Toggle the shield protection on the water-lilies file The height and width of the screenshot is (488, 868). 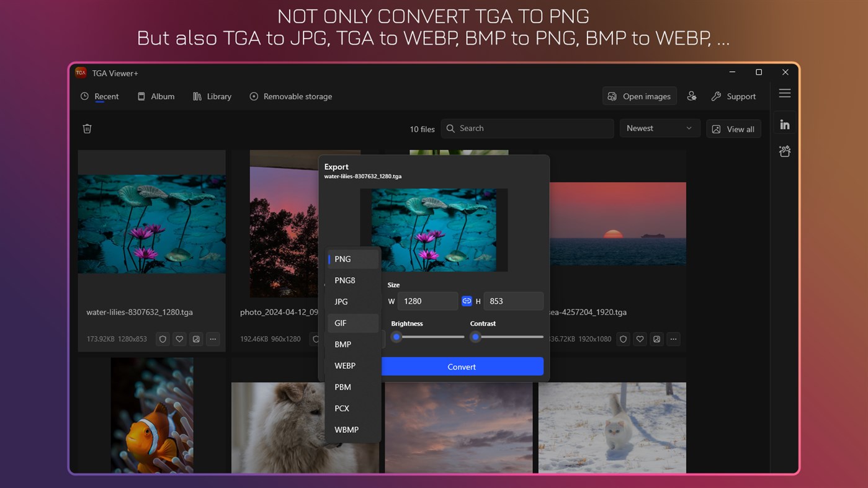(163, 339)
